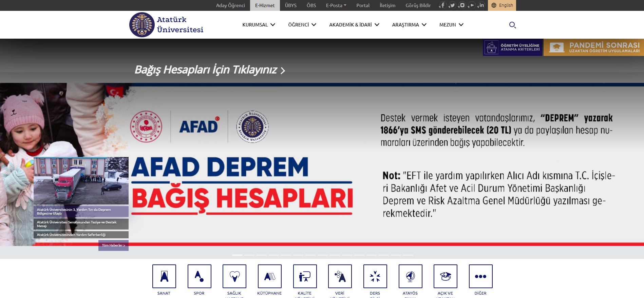Click the Tüm Haberler button
The height and width of the screenshot is (298, 644).
[113, 245]
